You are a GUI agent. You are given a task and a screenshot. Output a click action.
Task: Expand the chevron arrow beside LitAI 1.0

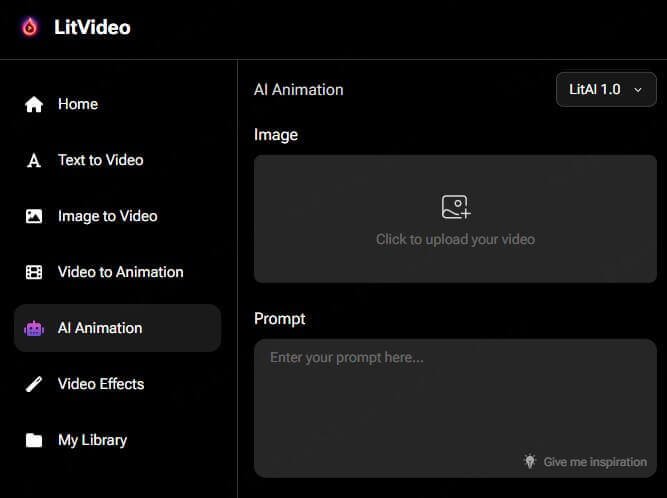[638, 90]
